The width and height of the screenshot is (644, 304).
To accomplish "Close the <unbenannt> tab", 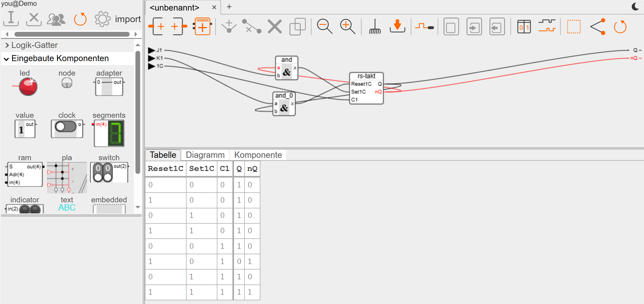I will pyautogui.click(x=214, y=7).
